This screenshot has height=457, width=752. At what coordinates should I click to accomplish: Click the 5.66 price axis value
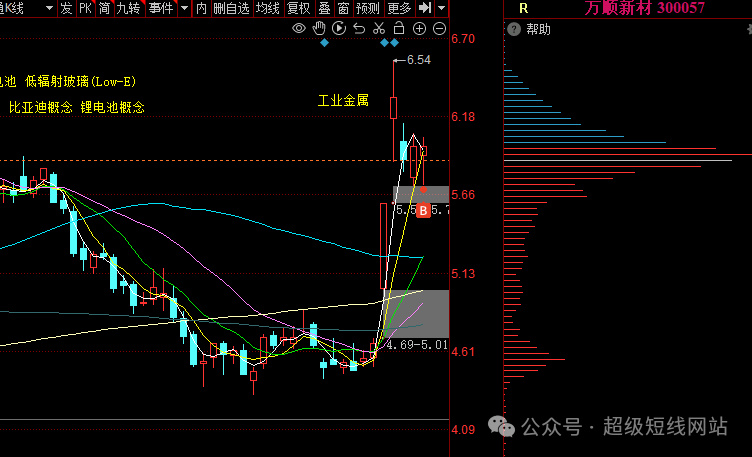point(463,195)
